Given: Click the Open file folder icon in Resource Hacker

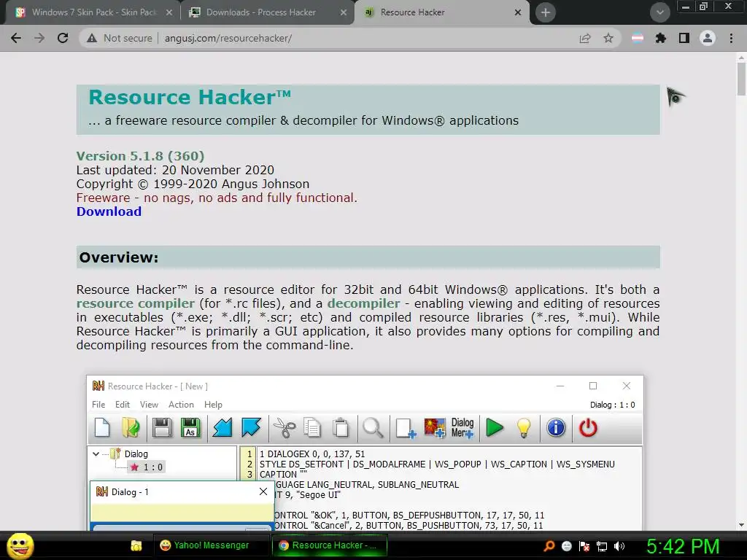Looking at the screenshot, I should [131, 427].
